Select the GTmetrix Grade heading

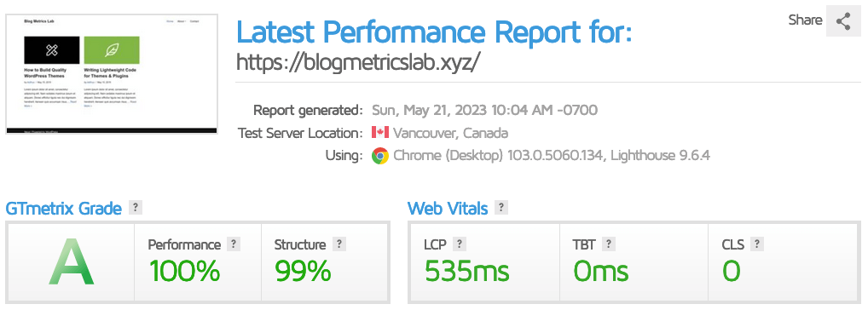[64, 209]
